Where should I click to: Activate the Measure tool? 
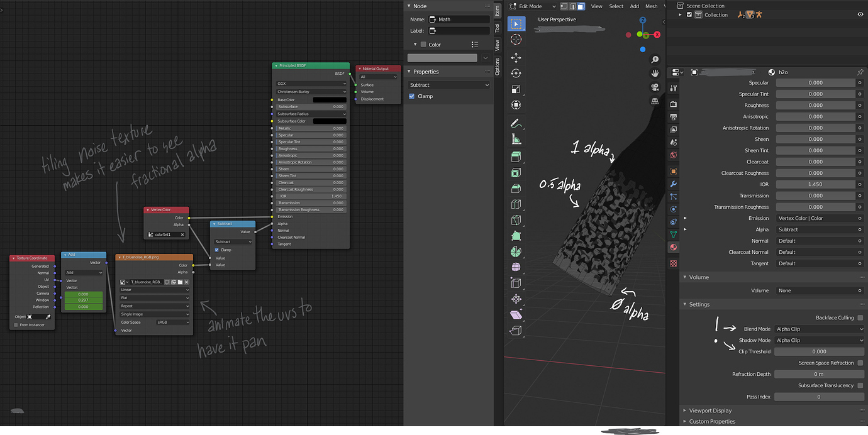tap(516, 140)
